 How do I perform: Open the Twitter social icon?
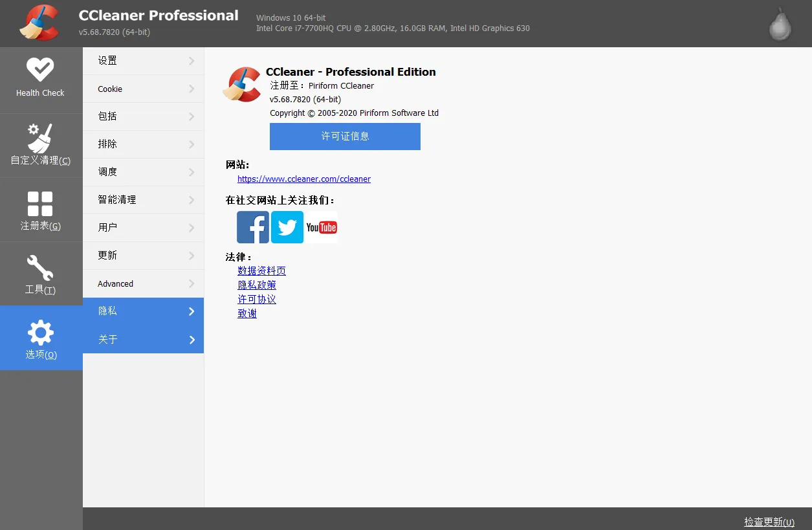click(x=287, y=227)
